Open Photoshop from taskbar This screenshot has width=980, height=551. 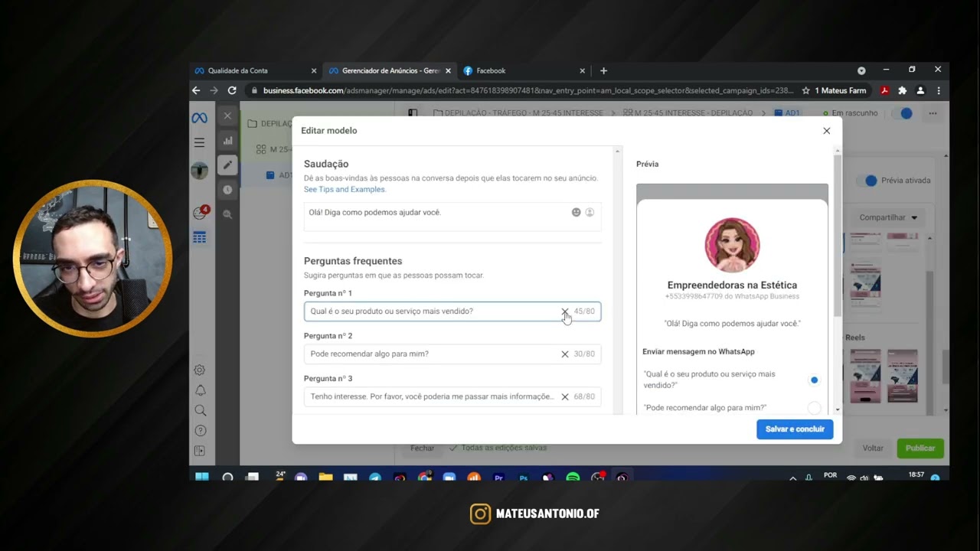click(524, 478)
